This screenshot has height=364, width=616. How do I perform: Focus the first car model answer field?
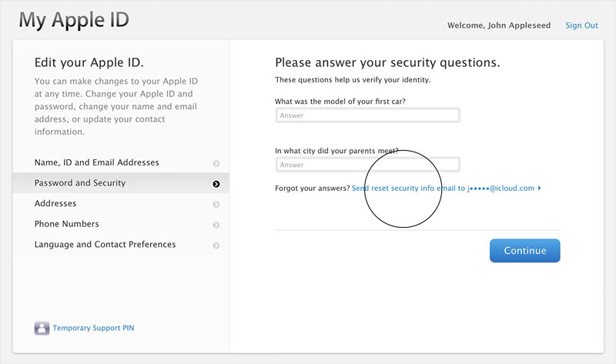[367, 115]
